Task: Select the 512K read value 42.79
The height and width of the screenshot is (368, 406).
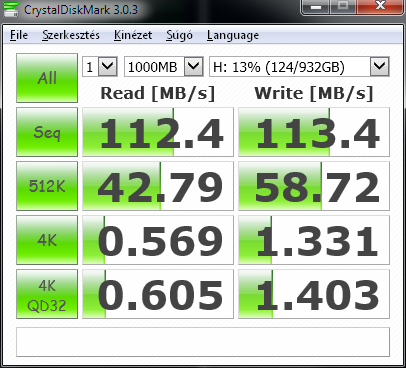Action: (158, 186)
